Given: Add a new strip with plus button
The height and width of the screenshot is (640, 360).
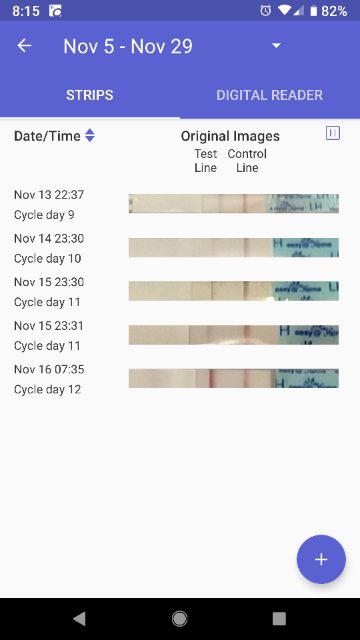Looking at the screenshot, I should [x=321, y=559].
